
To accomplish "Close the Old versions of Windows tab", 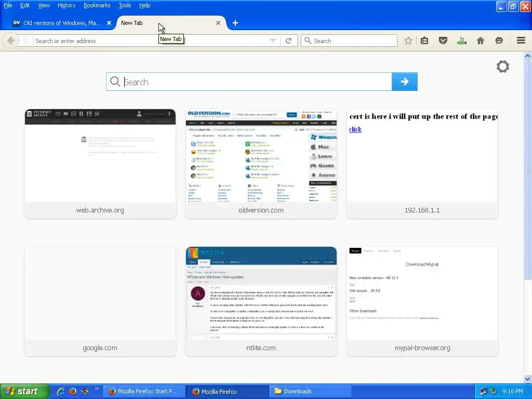I will coord(109,23).
